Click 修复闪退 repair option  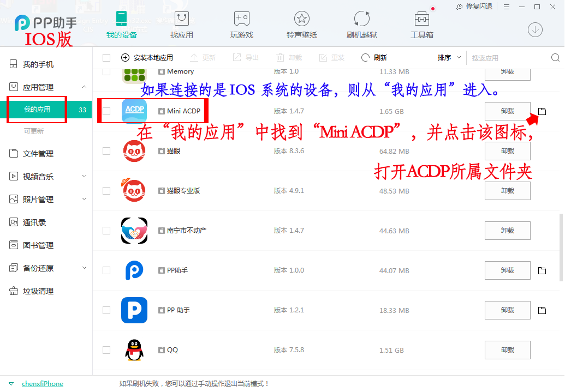click(474, 7)
